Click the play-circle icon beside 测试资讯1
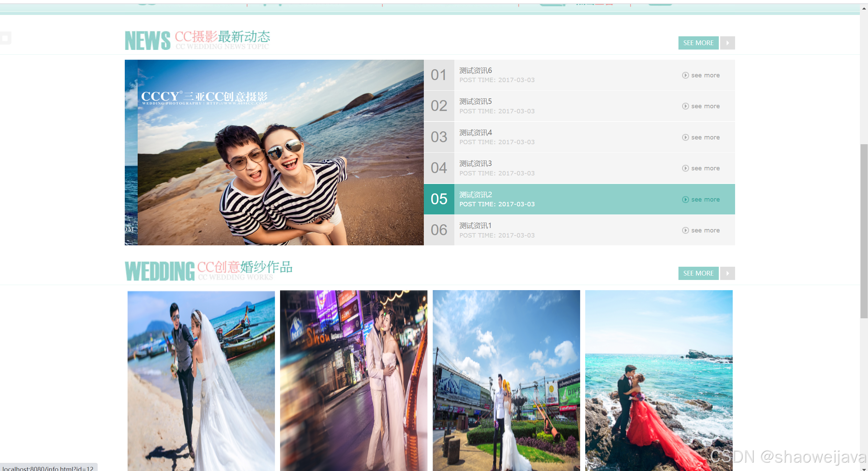The height and width of the screenshot is (471, 868). click(x=685, y=230)
